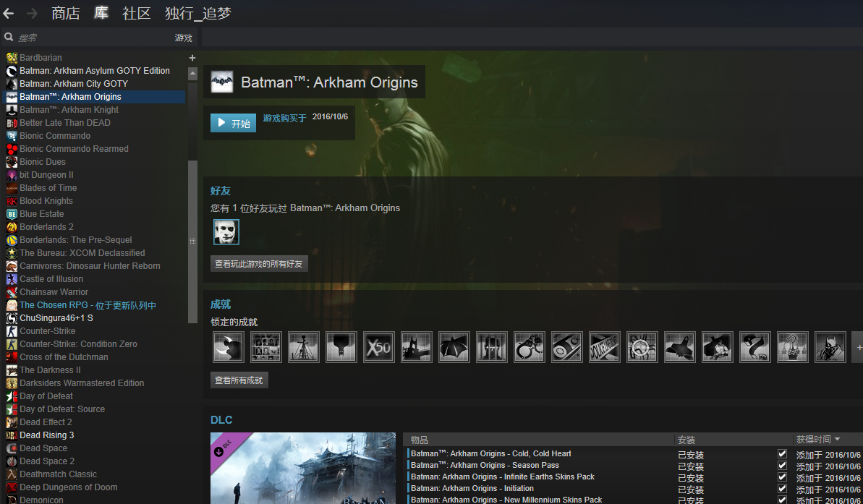The height and width of the screenshot is (504, 863).
Task: Click the game list scrollbar up arrow
Action: pos(192,74)
